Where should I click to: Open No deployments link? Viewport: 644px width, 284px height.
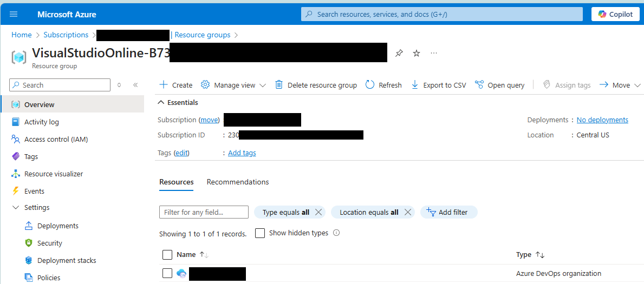(602, 120)
